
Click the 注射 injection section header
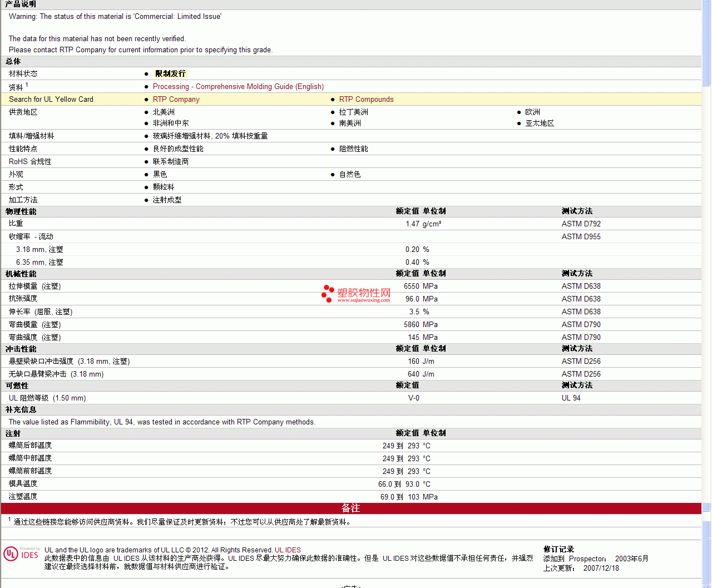click(x=13, y=433)
